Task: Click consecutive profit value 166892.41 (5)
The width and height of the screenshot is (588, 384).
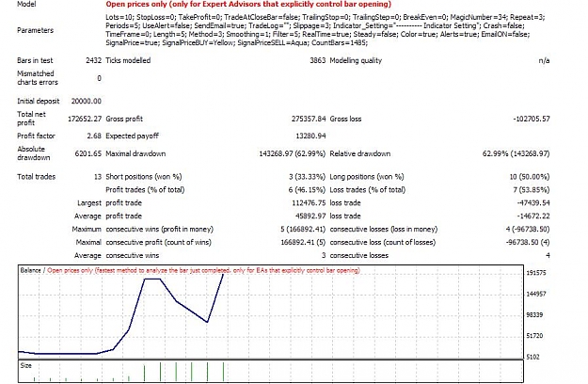Action: [303, 242]
